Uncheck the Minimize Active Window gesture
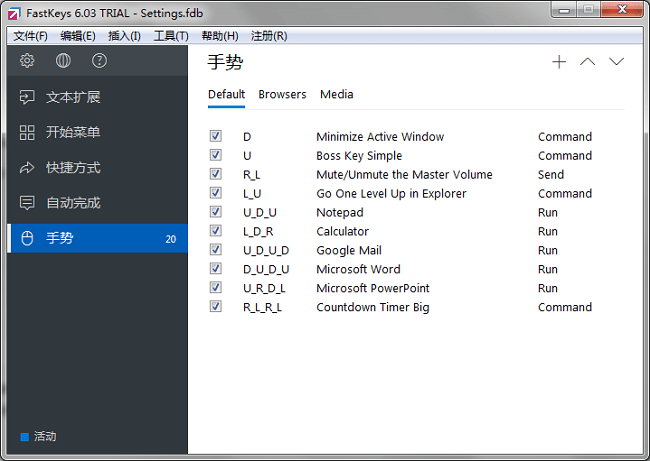The image size is (650, 461). (x=216, y=137)
